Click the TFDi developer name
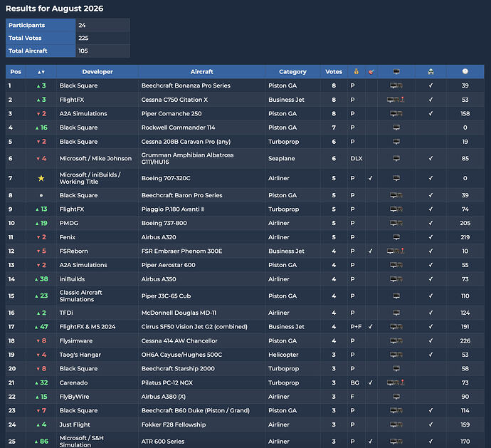The height and width of the screenshot is (448, 491). click(x=66, y=313)
